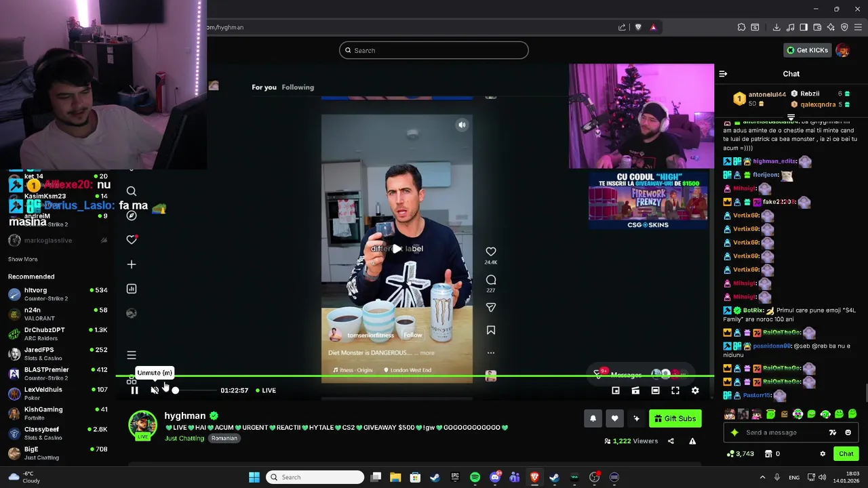This screenshot has height=488, width=868.
Task: Open DrChubzDPT recommended channel
Action: 58,333
